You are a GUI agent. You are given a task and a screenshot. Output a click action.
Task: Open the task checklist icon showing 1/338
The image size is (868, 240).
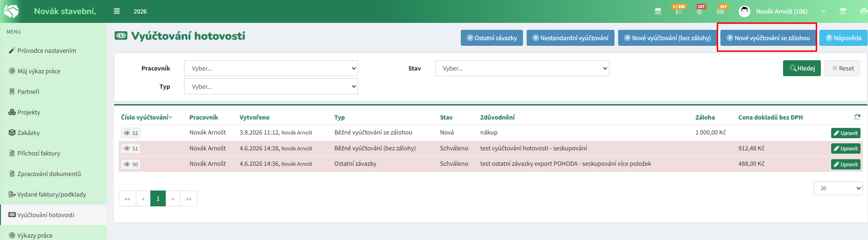[679, 10]
